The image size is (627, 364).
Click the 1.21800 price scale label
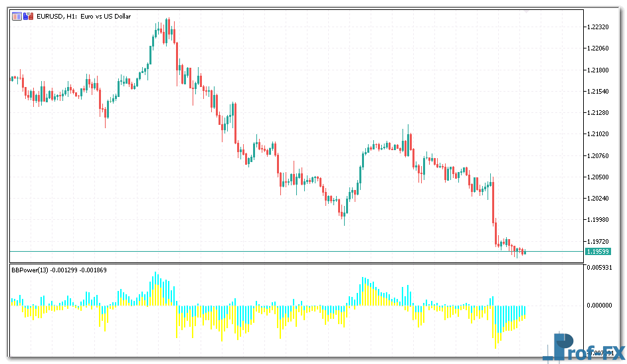(598, 70)
